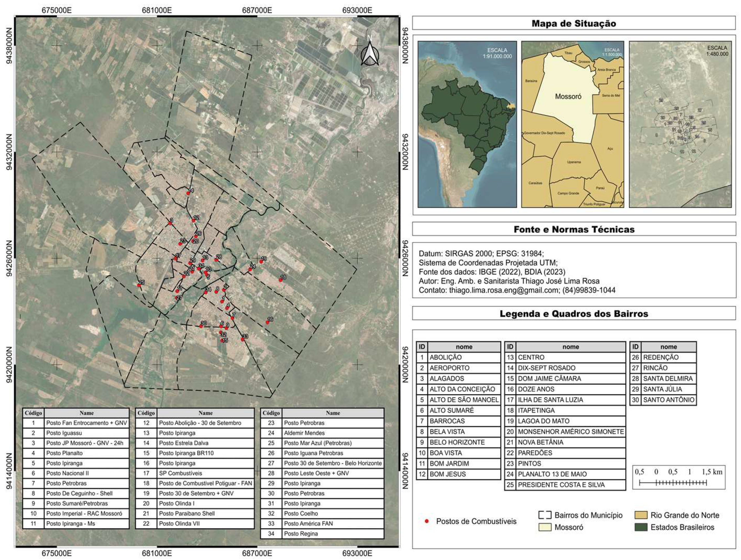Click the dashed Bairros do Município legend symbol
This screenshot has height=560, width=741.
coord(545,515)
